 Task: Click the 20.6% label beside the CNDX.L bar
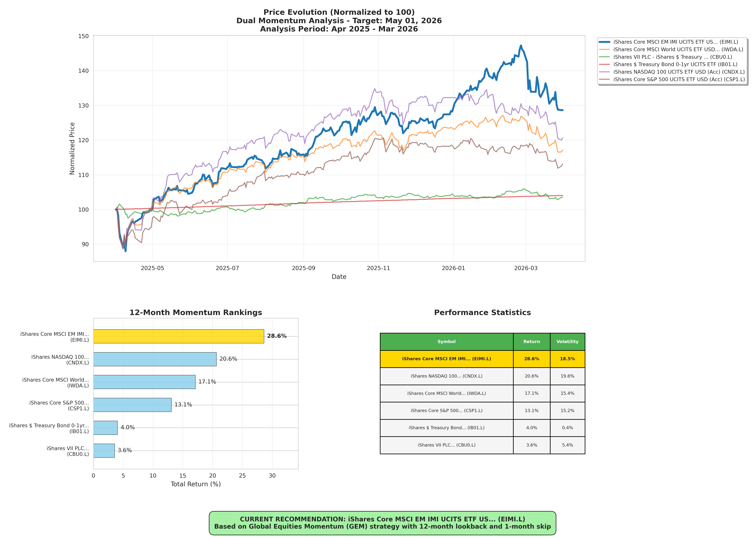click(228, 359)
